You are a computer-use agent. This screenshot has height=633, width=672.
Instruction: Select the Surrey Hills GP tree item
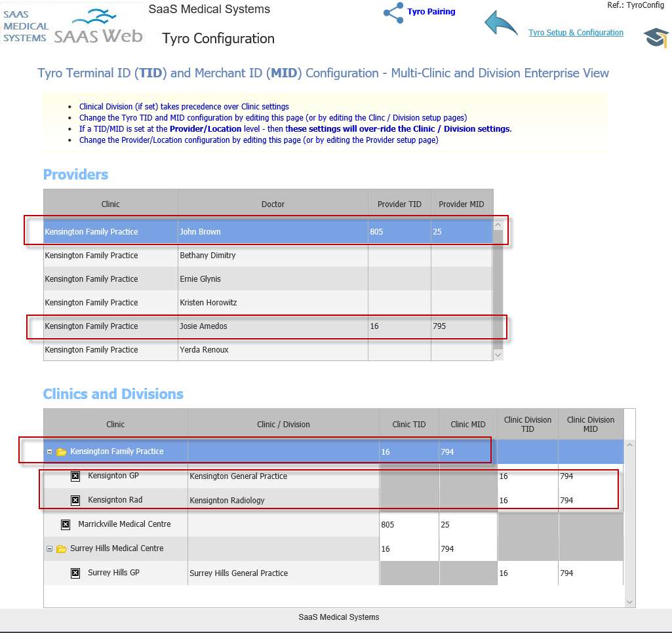tap(113, 573)
